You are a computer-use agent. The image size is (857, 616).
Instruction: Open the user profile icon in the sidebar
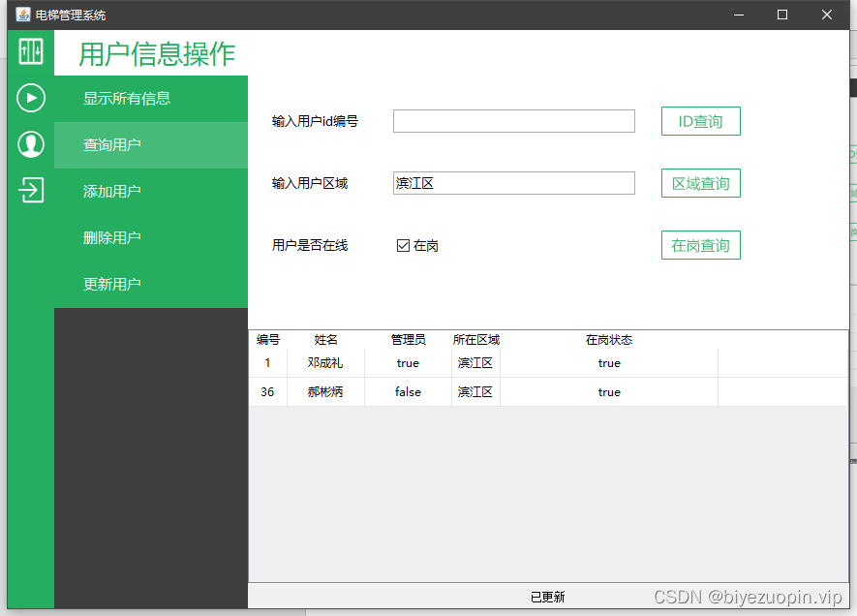pos(29,144)
